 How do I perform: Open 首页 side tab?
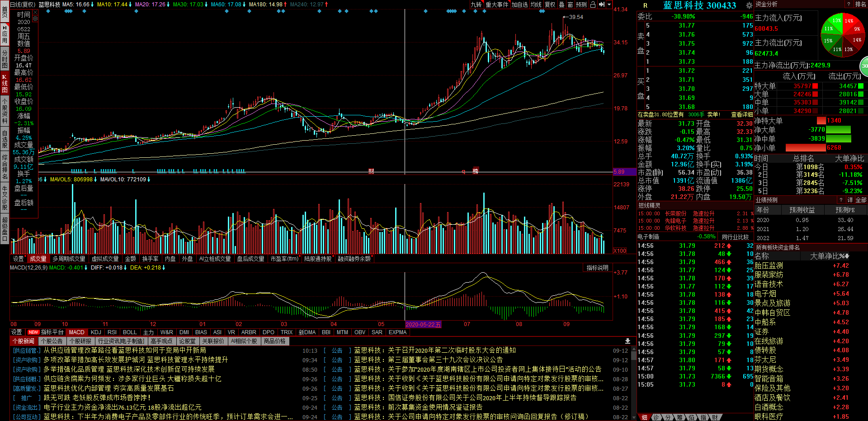coord(5,12)
